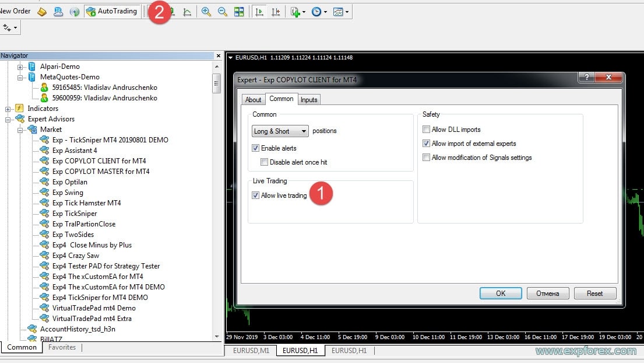Collapse the MetaQuotes-Demo node

coord(20,77)
